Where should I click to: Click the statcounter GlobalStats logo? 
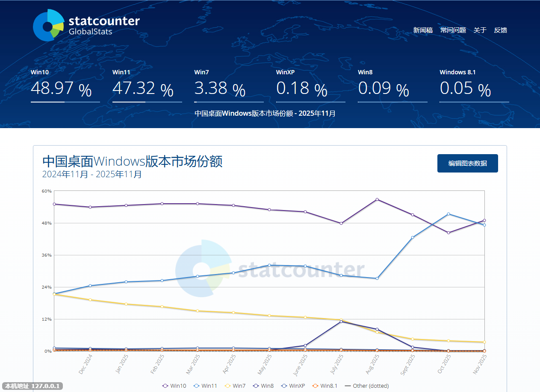tap(86, 25)
